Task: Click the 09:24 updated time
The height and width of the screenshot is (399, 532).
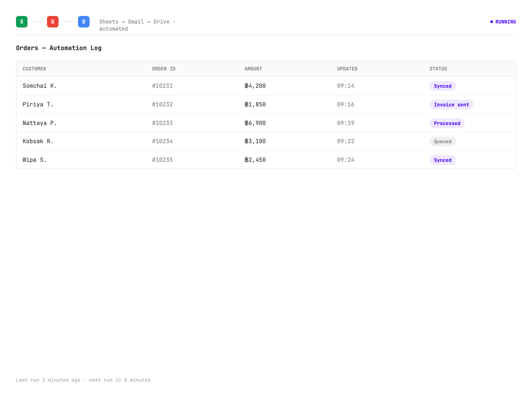Action: (x=346, y=160)
